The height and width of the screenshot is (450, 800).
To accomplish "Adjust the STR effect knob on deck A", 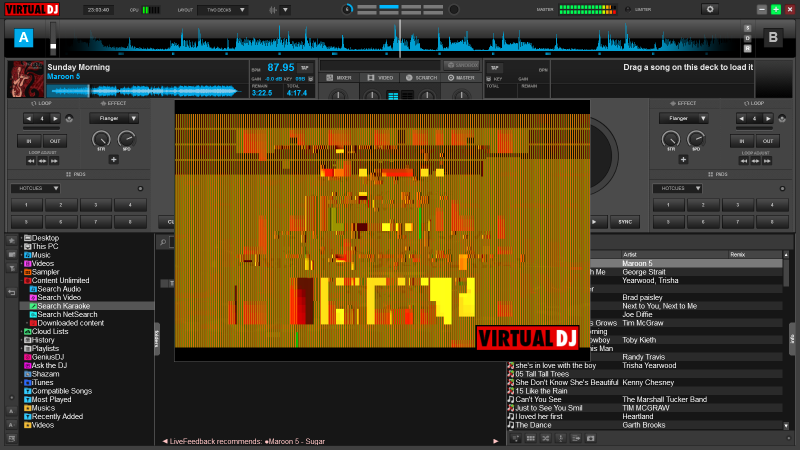I will [101, 139].
